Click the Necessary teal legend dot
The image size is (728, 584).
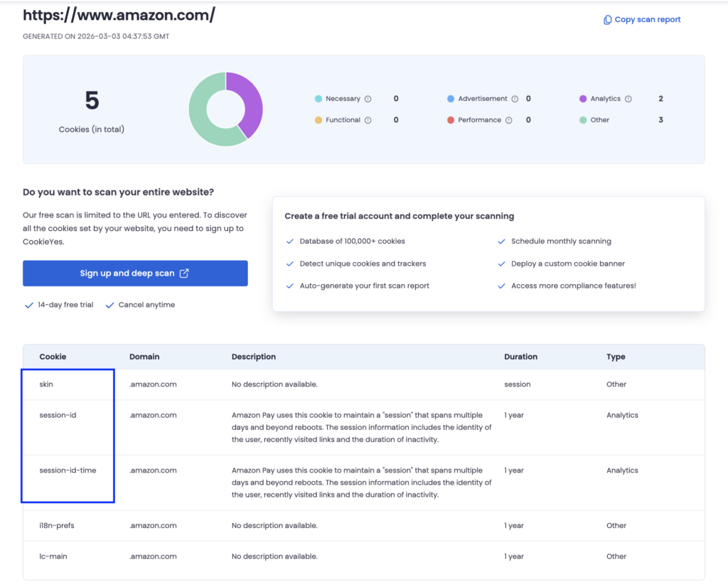[318, 99]
